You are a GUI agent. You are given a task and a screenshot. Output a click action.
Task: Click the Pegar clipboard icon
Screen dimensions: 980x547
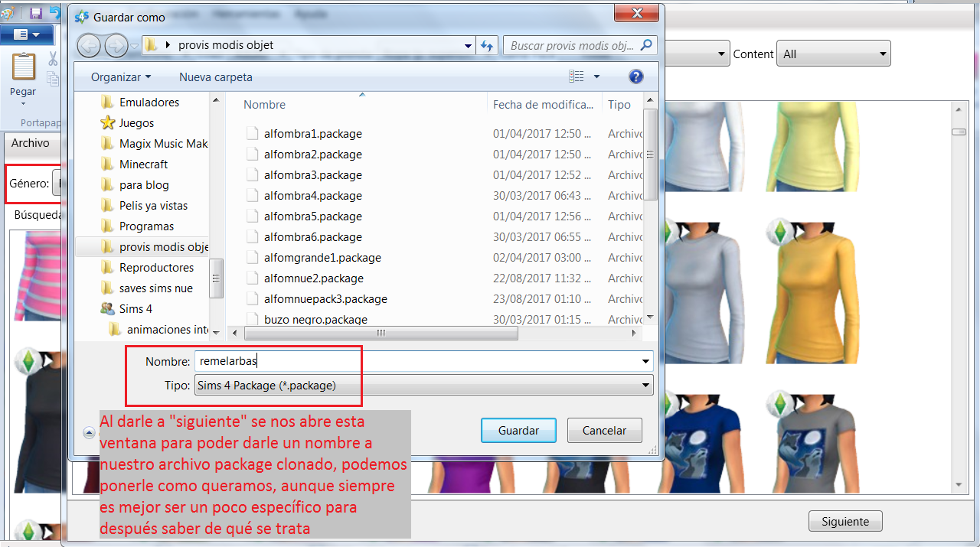(x=22, y=69)
